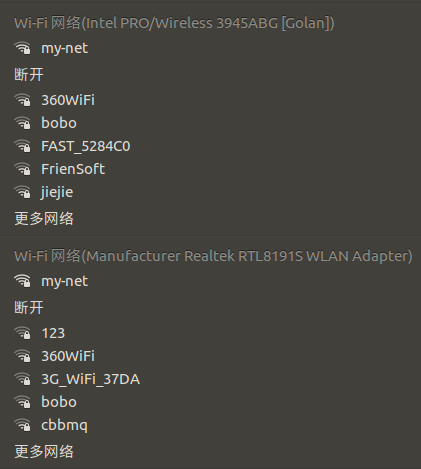Select bobo network under Intel adapter
This screenshot has width=421, height=469.
210,123
